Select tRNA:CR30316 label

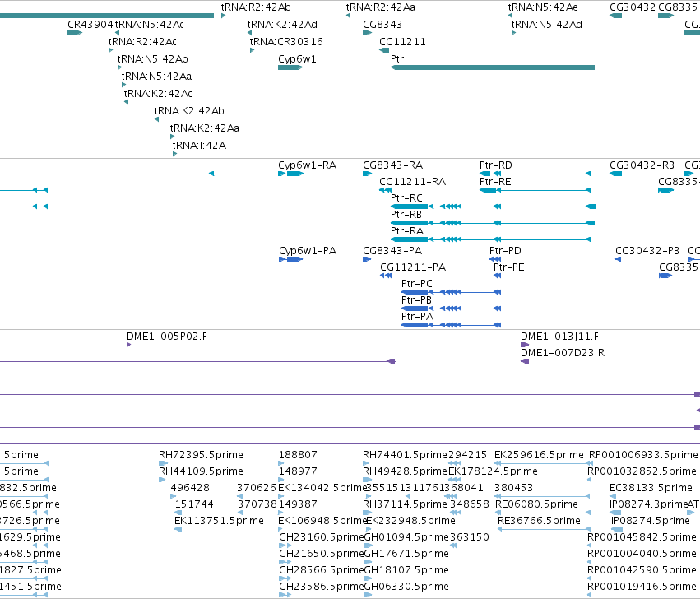pyautogui.click(x=286, y=42)
